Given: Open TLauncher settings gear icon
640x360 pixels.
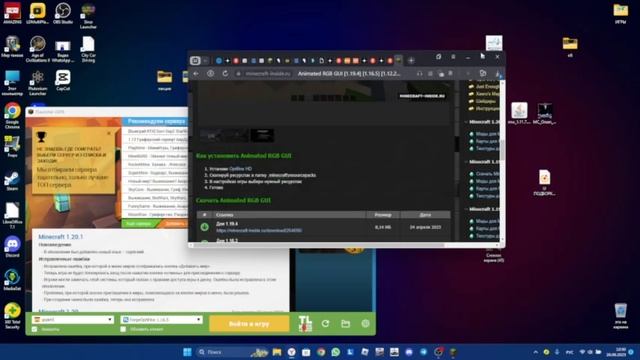Looking at the screenshot, I should [365, 324].
